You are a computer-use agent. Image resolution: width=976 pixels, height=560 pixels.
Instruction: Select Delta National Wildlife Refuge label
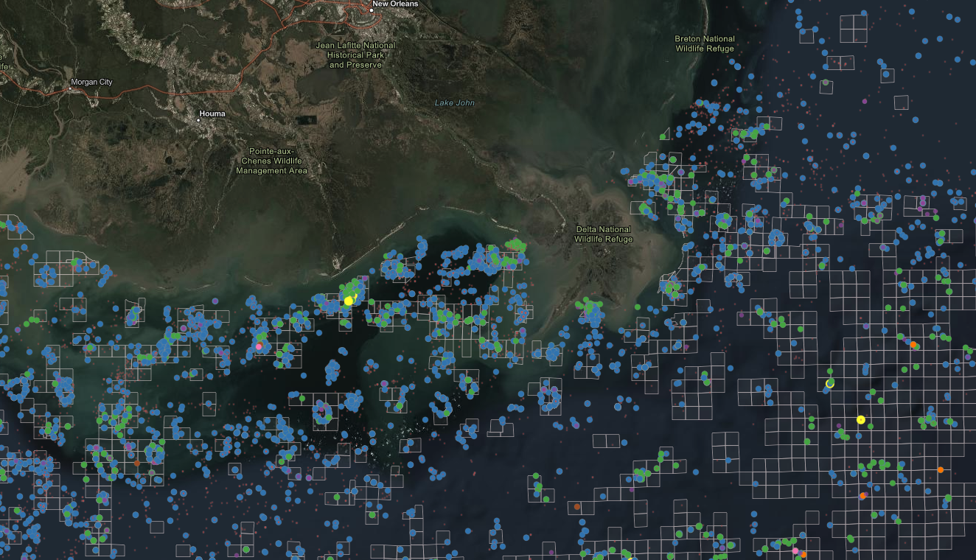(603, 234)
